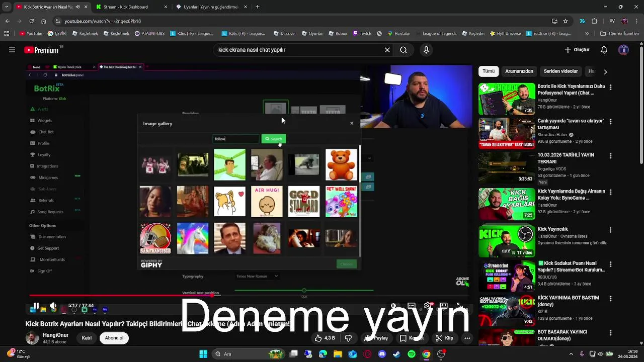Like the video with thumbs up
The image size is (644, 362).
point(325,338)
